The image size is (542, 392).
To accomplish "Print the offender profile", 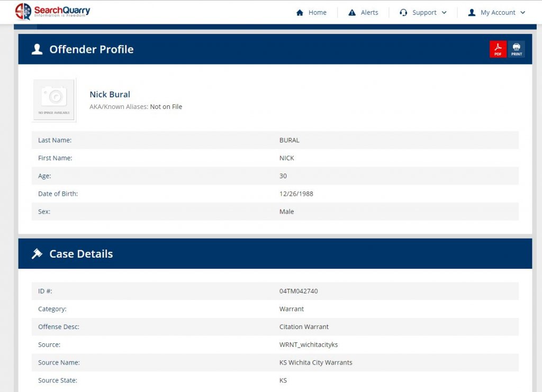I will tap(517, 49).
